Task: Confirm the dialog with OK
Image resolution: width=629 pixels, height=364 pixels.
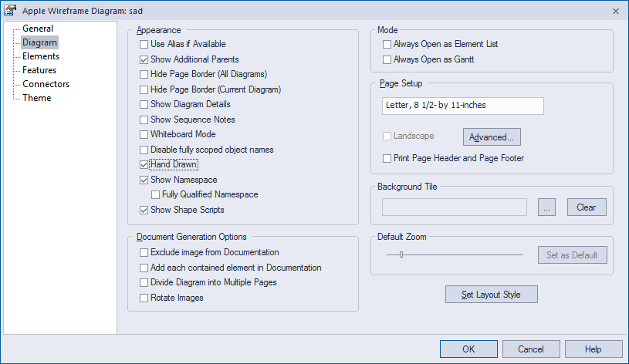Action: pos(468,349)
